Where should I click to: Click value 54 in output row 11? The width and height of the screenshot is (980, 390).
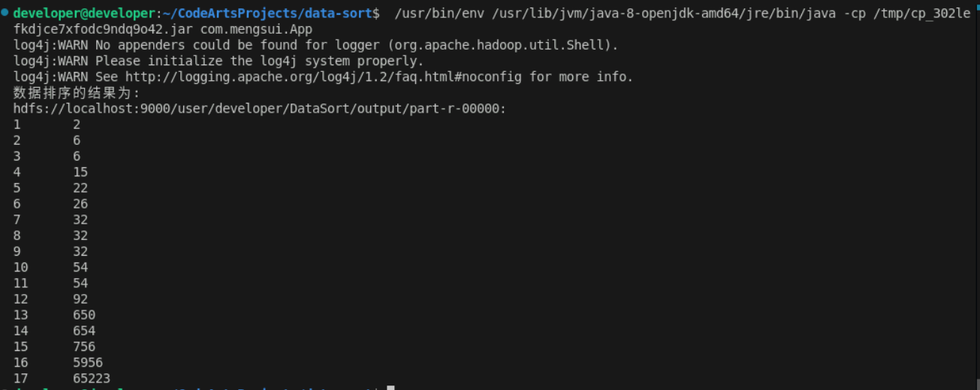coord(80,283)
